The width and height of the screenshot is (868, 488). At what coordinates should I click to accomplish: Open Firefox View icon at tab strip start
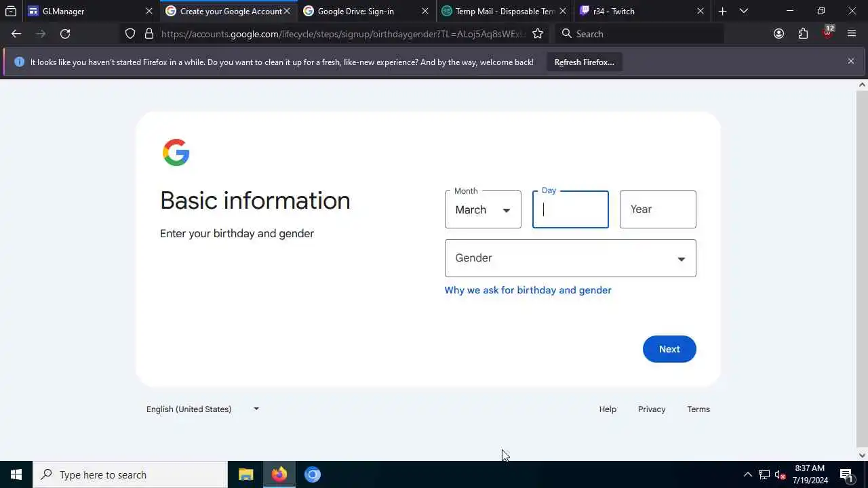[11, 12]
